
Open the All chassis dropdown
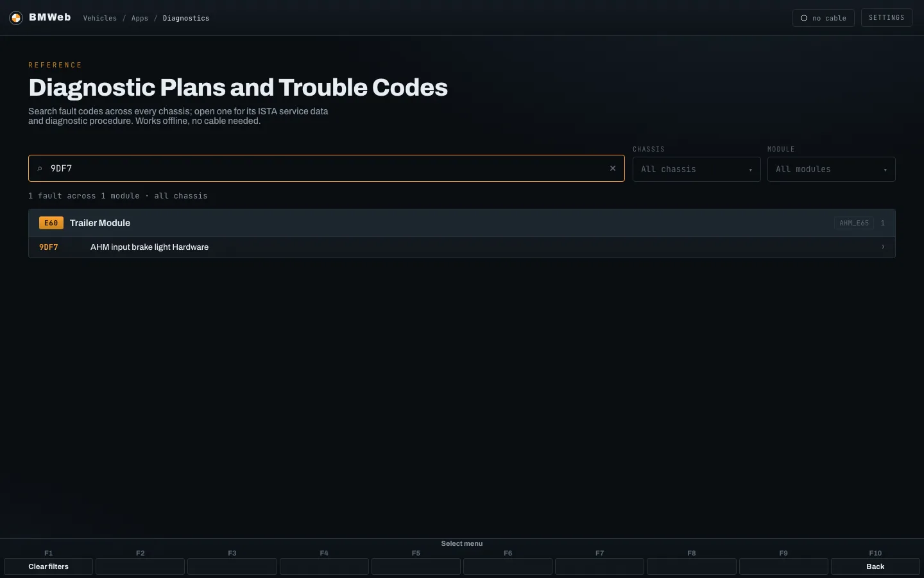coord(697,170)
